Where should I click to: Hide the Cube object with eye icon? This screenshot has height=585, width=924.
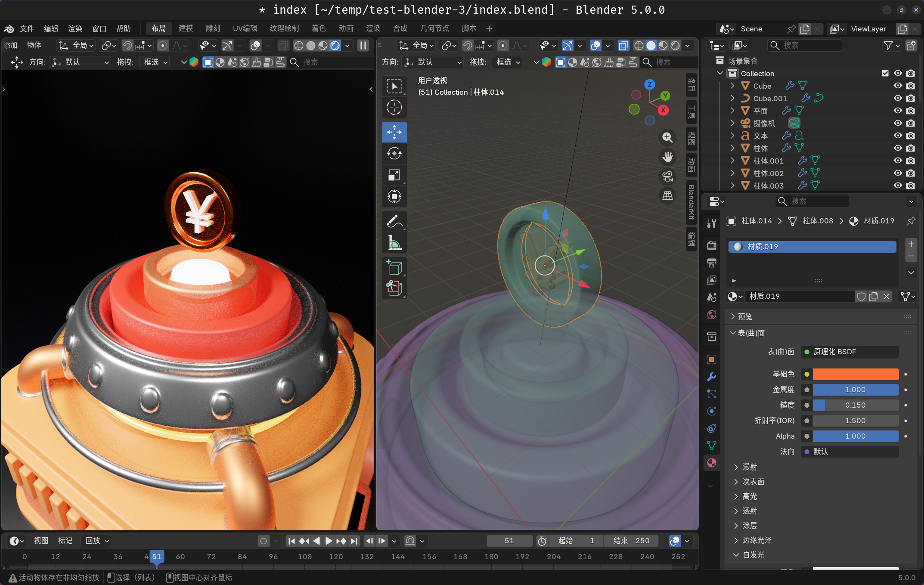(x=898, y=86)
